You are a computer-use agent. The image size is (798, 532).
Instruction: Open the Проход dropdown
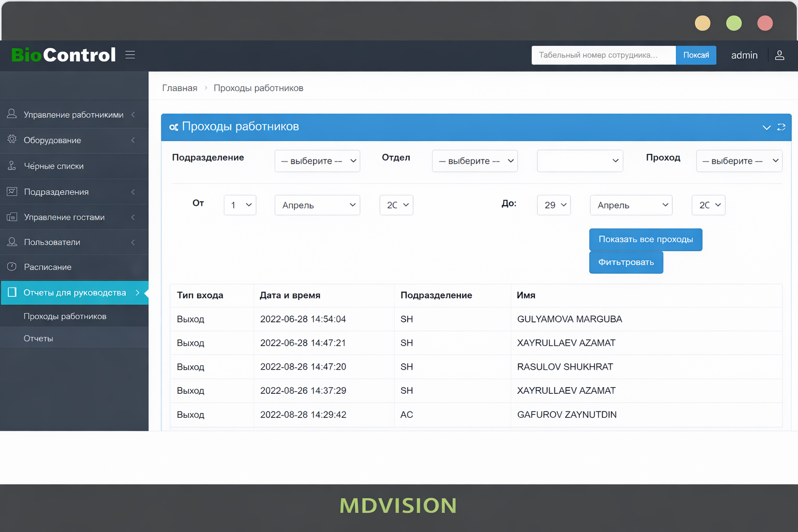(739, 161)
